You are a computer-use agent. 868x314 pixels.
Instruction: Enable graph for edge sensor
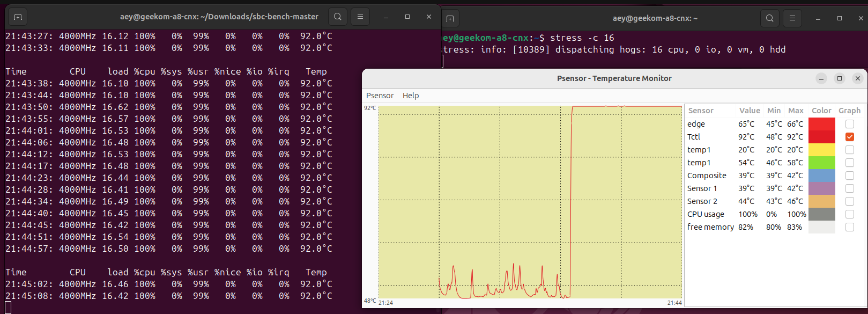pos(850,124)
